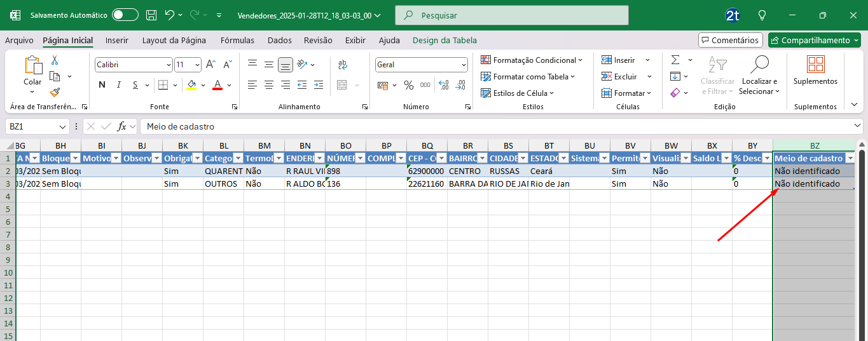Image resolution: width=868 pixels, height=341 pixels.
Task: Click Formatar como Tabela button
Action: 528,77
